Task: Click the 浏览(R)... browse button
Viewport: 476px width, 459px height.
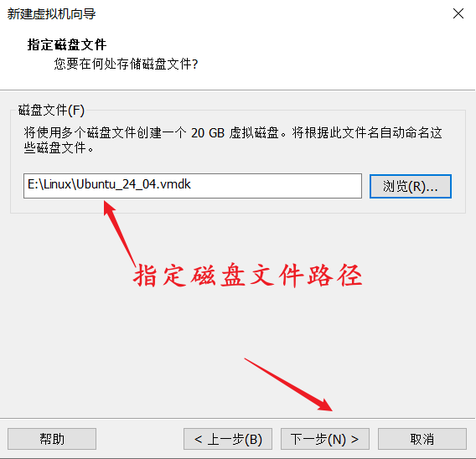Action: [411, 186]
